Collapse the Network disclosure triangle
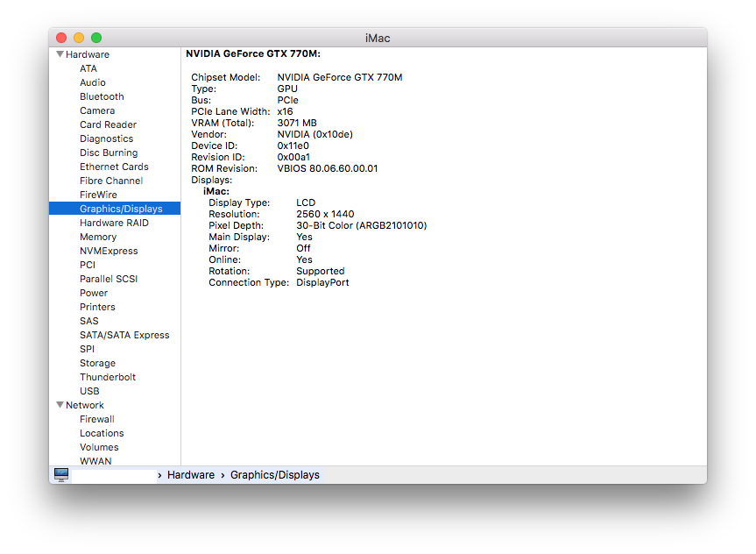The width and height of the screenshot is (756, 554). 60,405
